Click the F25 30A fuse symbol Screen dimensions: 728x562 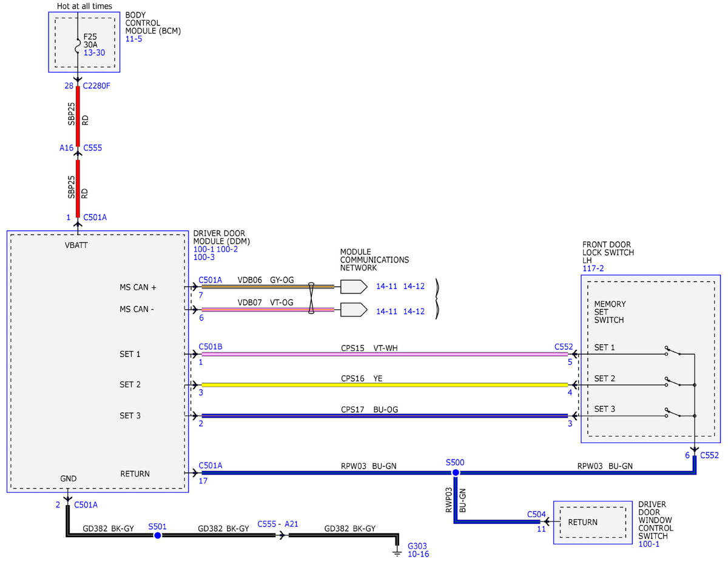click(78, 46)
